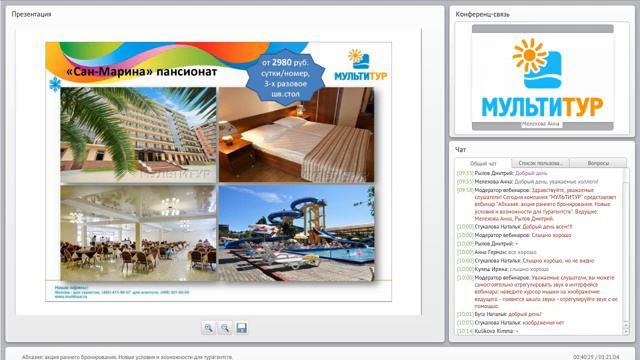Click the Конференц-связь panel title
The image size is (640, 360).
[482, 14]
